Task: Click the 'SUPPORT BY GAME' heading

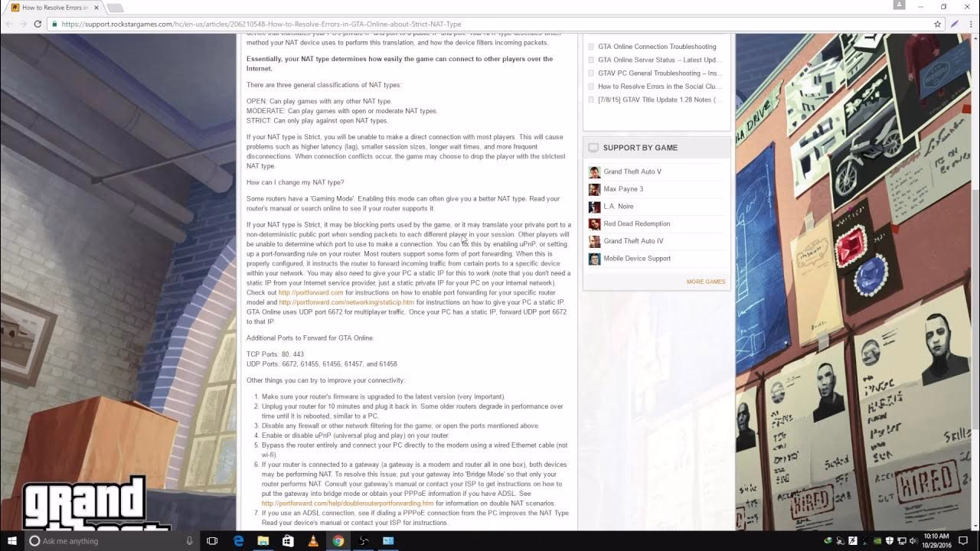Action: coord(640,148)
